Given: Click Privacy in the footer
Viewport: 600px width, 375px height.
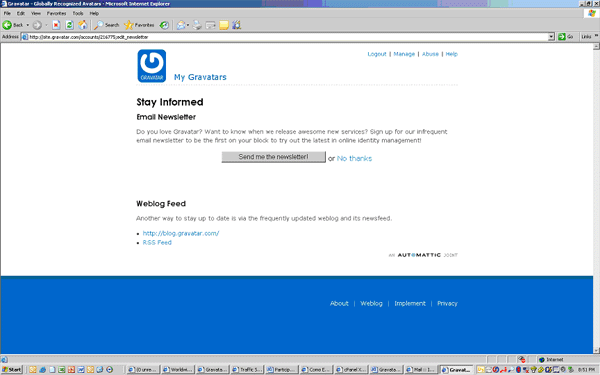Looking at the screenshot, I should [447, 303].
